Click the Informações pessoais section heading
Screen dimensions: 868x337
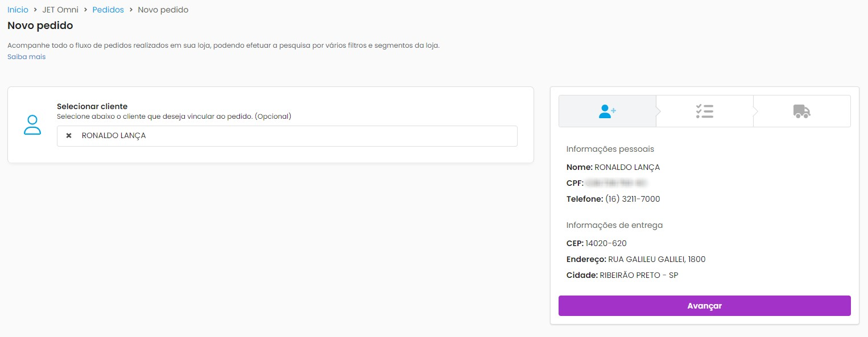[x=610, y=149]
